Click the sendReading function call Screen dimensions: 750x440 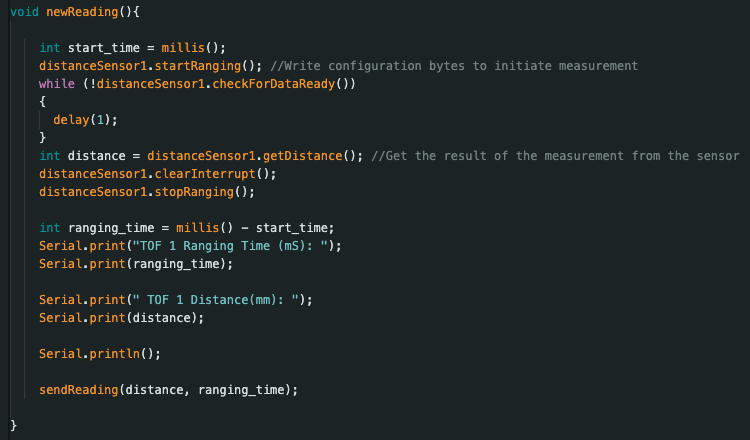[78, 390]
